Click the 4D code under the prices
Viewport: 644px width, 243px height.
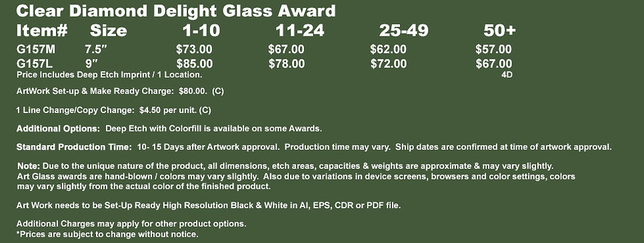(x=507, y=75)
